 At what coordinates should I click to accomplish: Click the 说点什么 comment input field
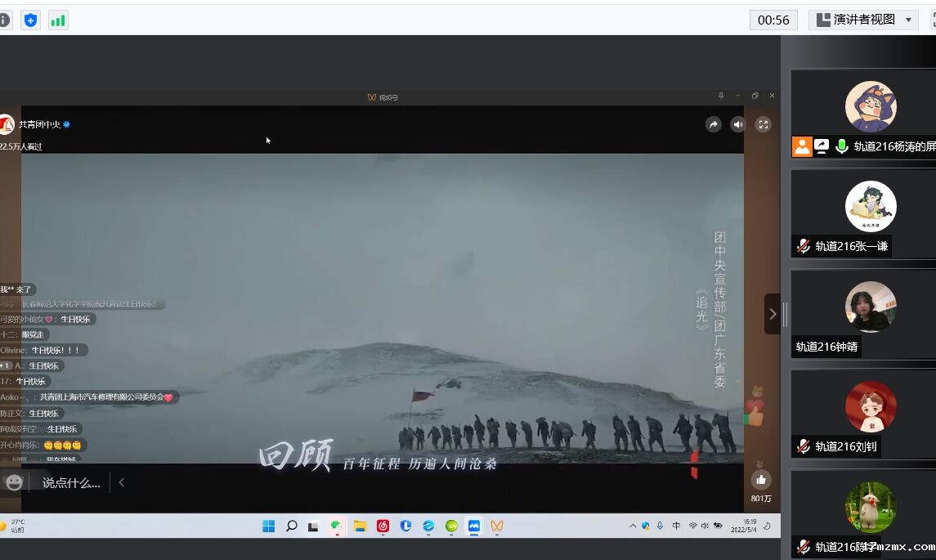point(71,483)
